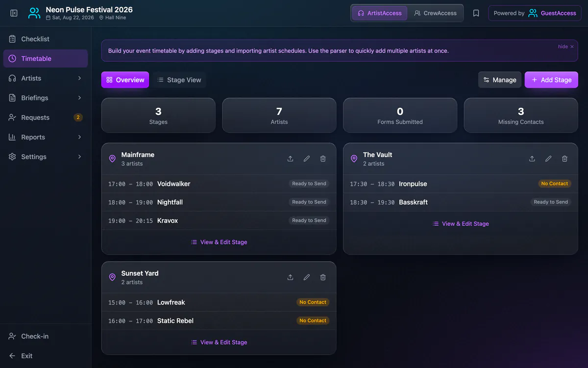Select the Basskraft artist row
The image size is (588, 368).
tap(461, 202)
